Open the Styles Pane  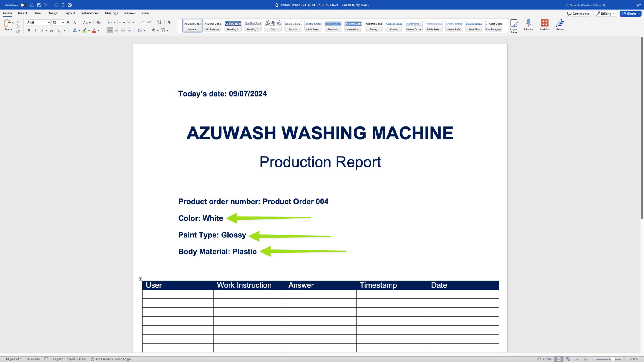(514, 25)
